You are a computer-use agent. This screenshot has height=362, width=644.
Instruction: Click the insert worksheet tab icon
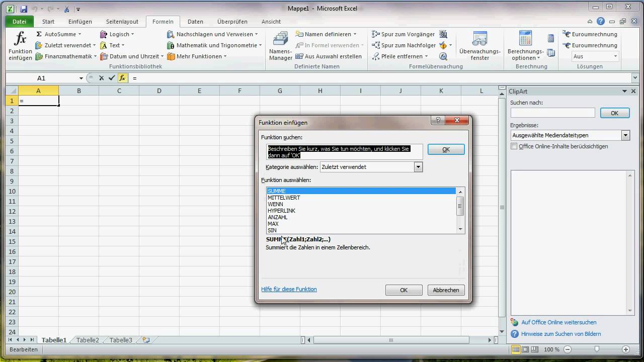[x=146, y=340]
